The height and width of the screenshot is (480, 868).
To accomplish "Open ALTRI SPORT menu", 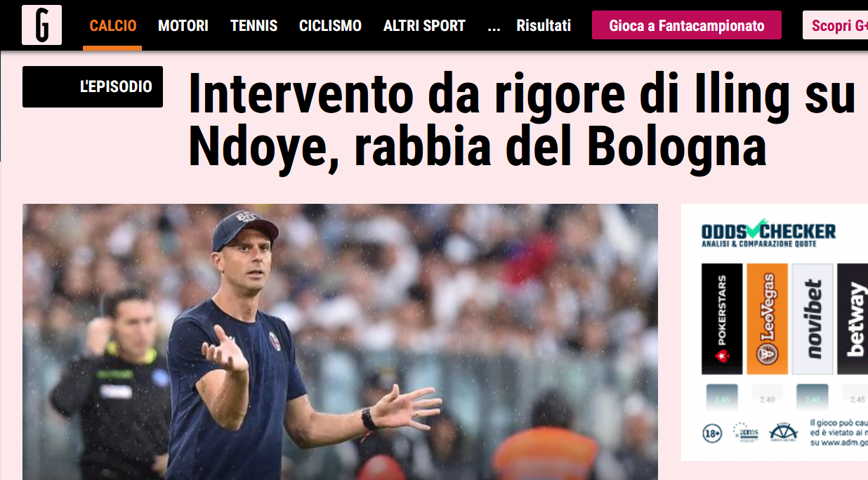I will (424, 26).
